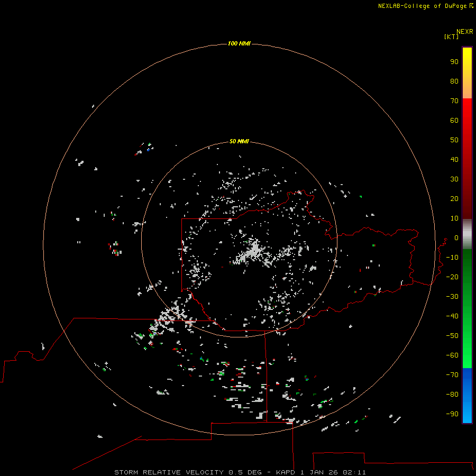Screen dimensions: 476x476
Task: Click the 10 value on velocity scale
Action: point(454,218)
